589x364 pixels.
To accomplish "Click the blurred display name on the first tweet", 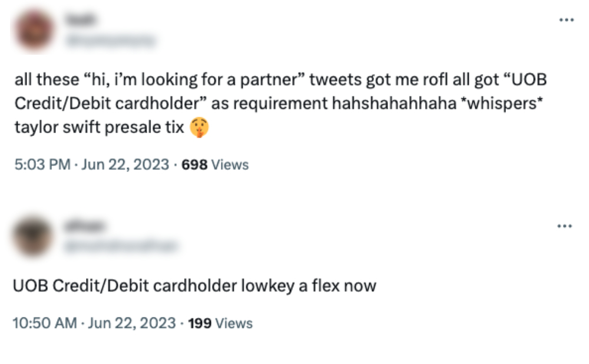I will (x=87, y=20).
